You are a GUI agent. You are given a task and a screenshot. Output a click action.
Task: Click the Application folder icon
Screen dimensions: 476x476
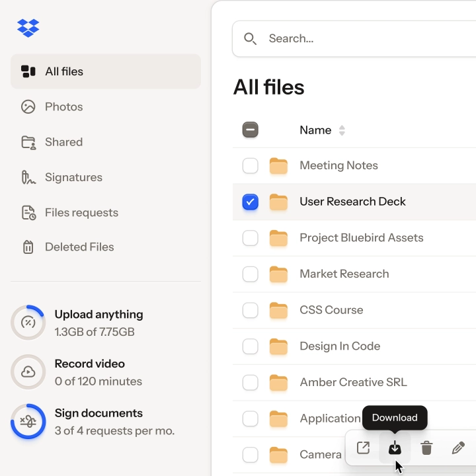pos(278,418)
